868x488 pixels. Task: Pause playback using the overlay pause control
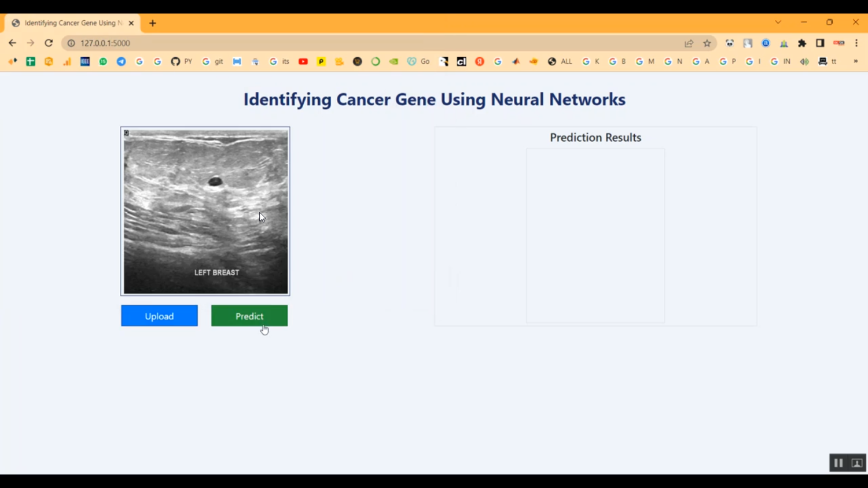click(x=838, y=463)
